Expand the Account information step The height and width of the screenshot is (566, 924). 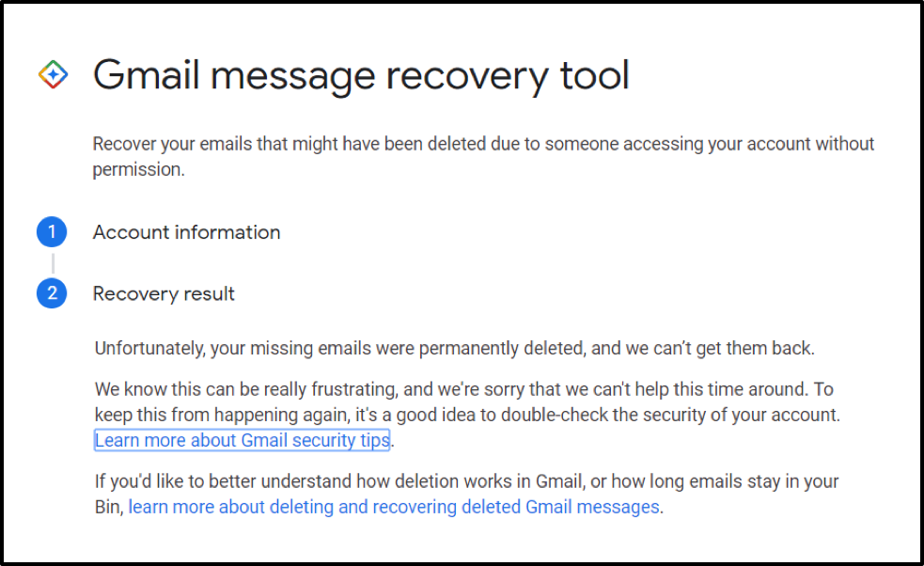pyautogui.click(x=186, y=232)
